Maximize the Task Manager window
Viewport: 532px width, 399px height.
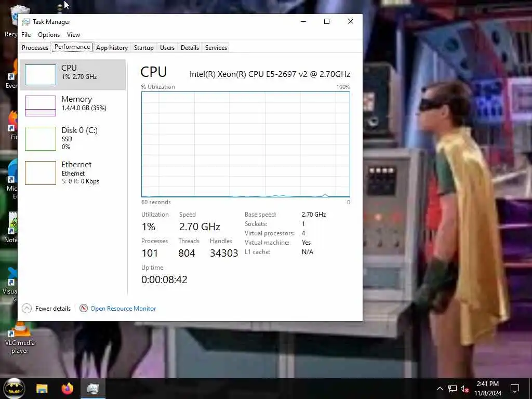click(327, 21)
